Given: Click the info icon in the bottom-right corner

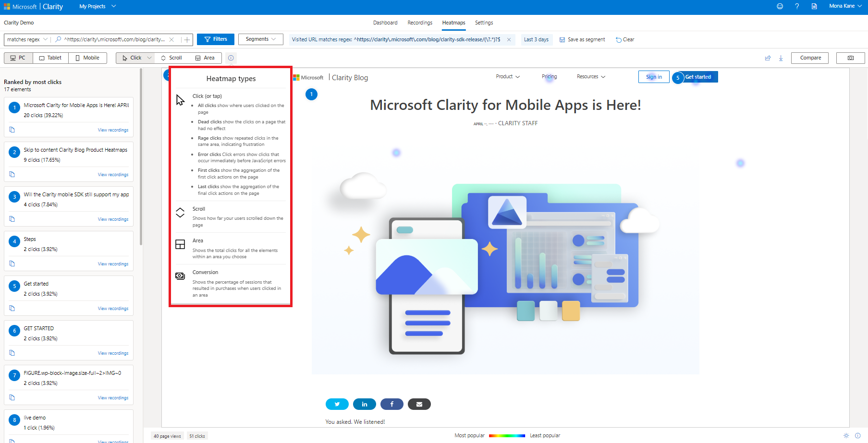Looking at the screenshot, I should tap(857, 436).
